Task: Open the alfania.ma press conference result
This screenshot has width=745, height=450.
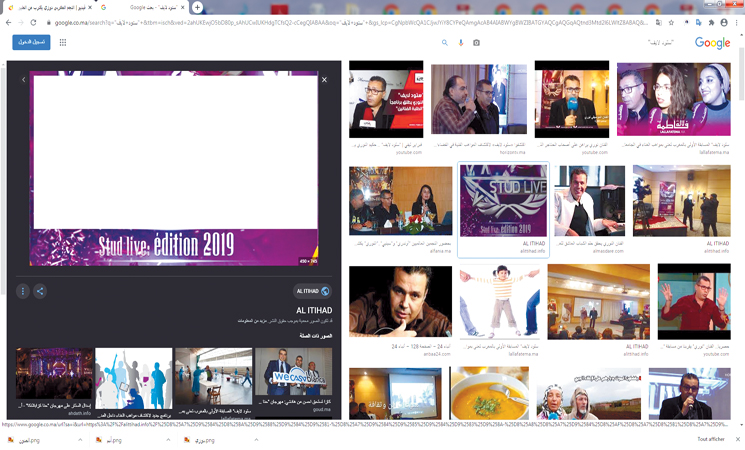Action: click(x=401, y=201)
